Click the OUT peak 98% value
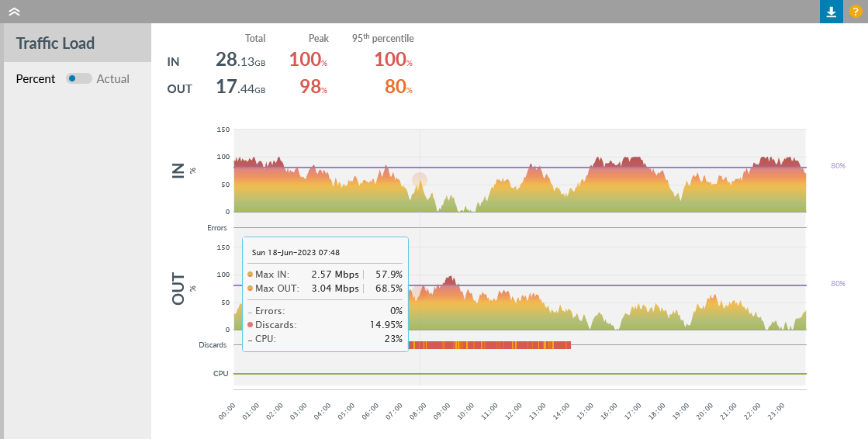Viewport: 868px width, 439px height. (313, 87)
